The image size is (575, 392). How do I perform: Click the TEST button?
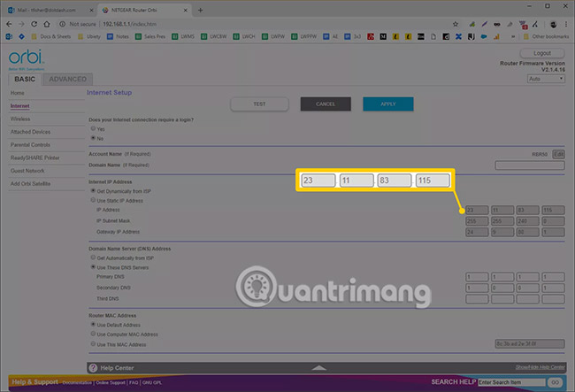click(x=259, y=104)
